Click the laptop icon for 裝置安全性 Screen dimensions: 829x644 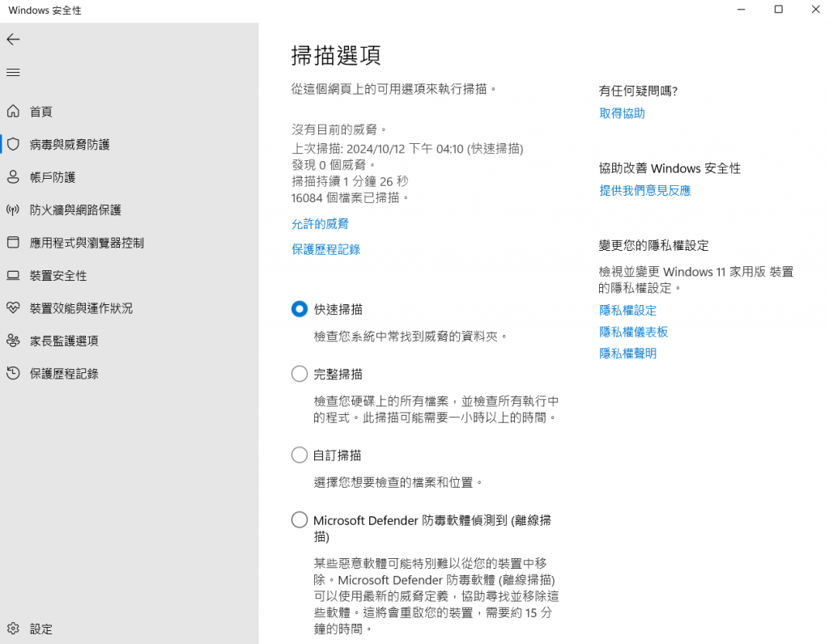click(13, 275)
